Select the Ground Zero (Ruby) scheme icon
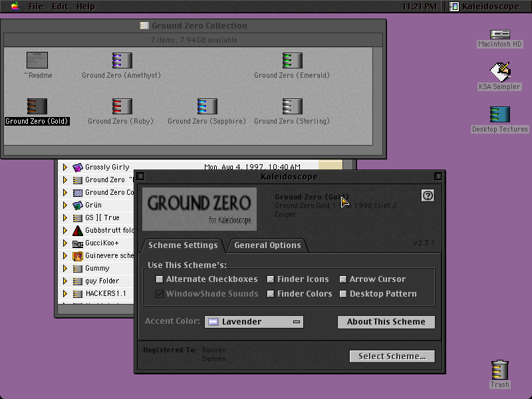 122,106
